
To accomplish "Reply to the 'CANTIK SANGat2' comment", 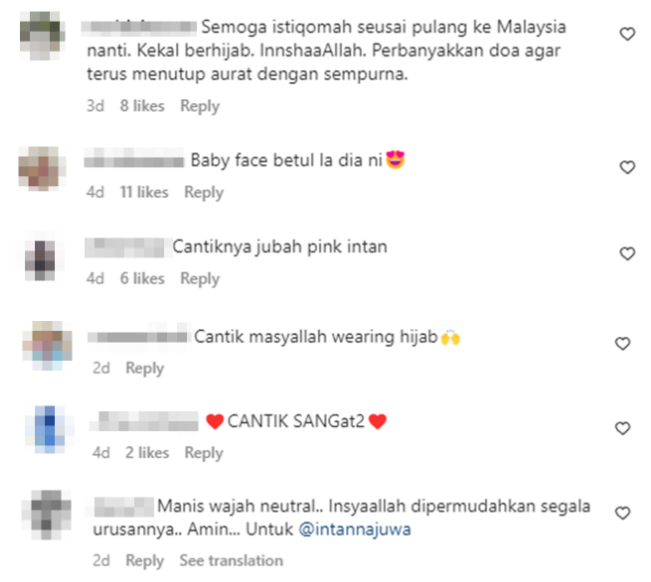I will click(204, 453).
